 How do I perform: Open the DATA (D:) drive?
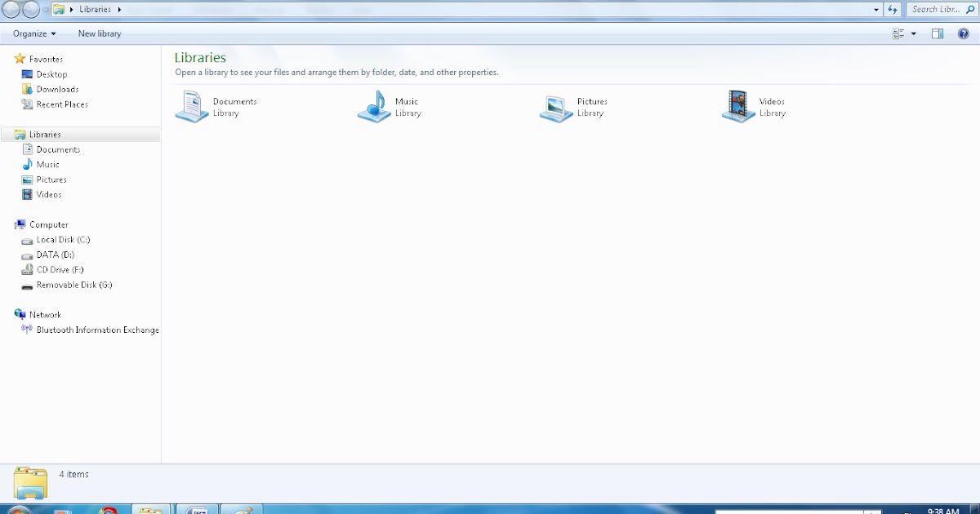tap(55, 255)
